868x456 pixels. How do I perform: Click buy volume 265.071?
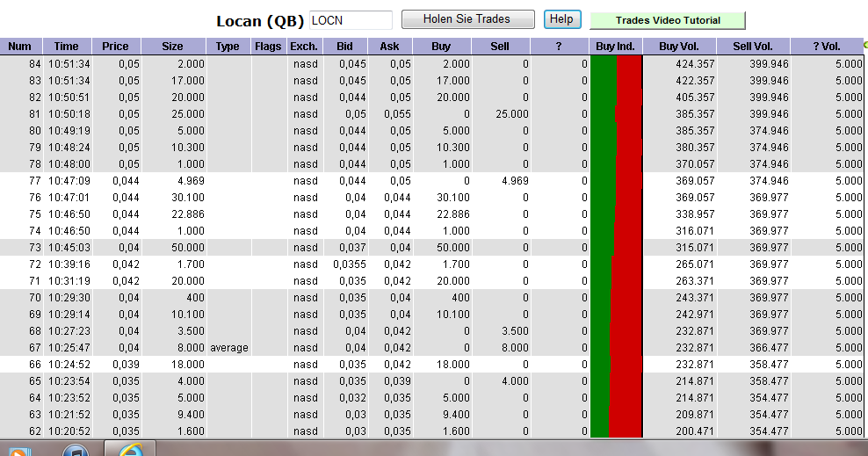(695, 264)
